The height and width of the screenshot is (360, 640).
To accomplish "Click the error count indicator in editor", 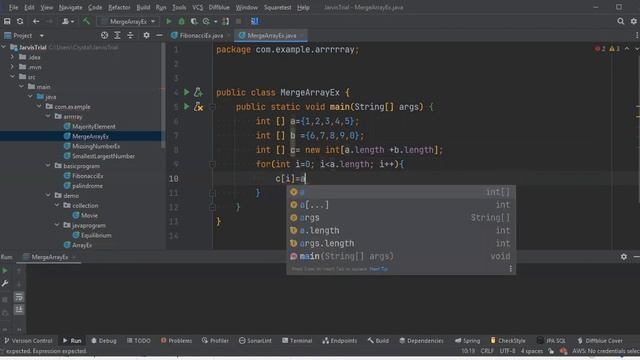I will (x=601, y=49).
